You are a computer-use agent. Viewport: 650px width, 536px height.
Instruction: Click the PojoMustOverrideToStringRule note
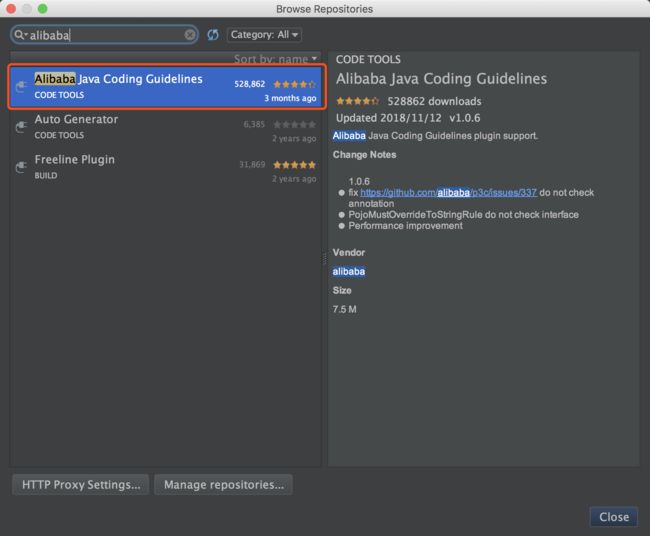tap(463, 215)
